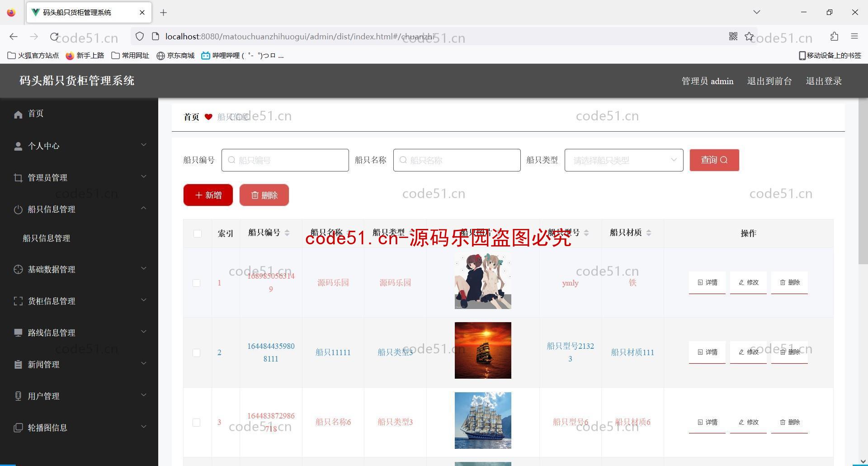Click the globe icon beside 基础数据管理
868x466 pixels.
tap(18, 269)
